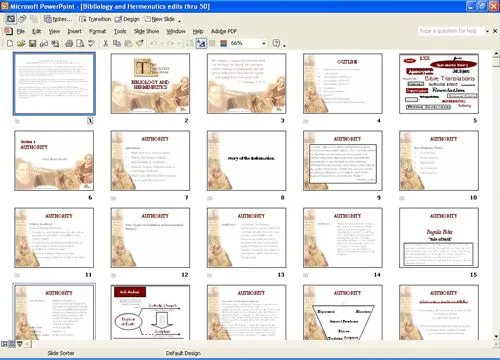This screenshot has height=360, width=500.
Task: Select slide 4 Outline thumbnail
Action: (x=343, y=83)
